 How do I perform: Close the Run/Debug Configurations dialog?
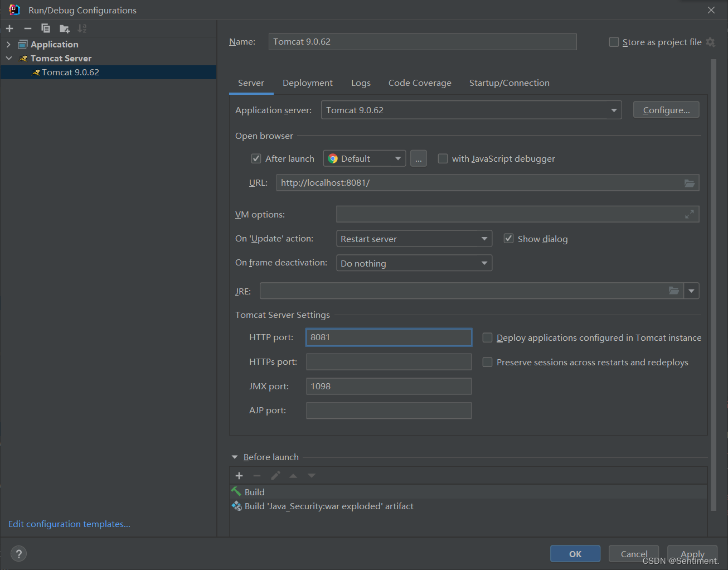[x=711, y=10]
